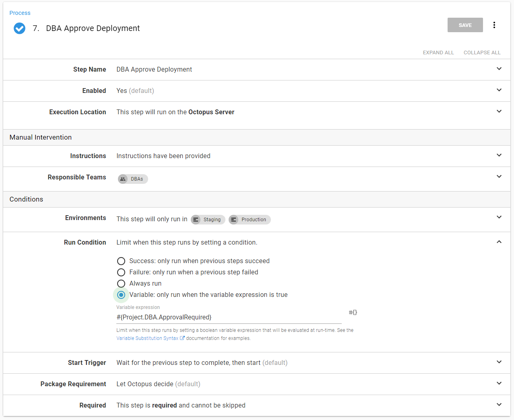514x420 pixels.
Task: Expand the Step Name section
Action: tap(499, 69)
